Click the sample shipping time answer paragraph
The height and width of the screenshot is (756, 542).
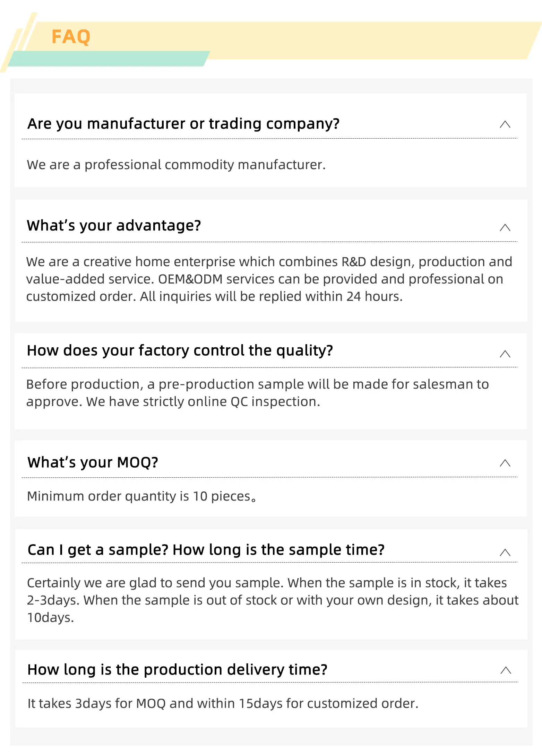pos(272,600)
